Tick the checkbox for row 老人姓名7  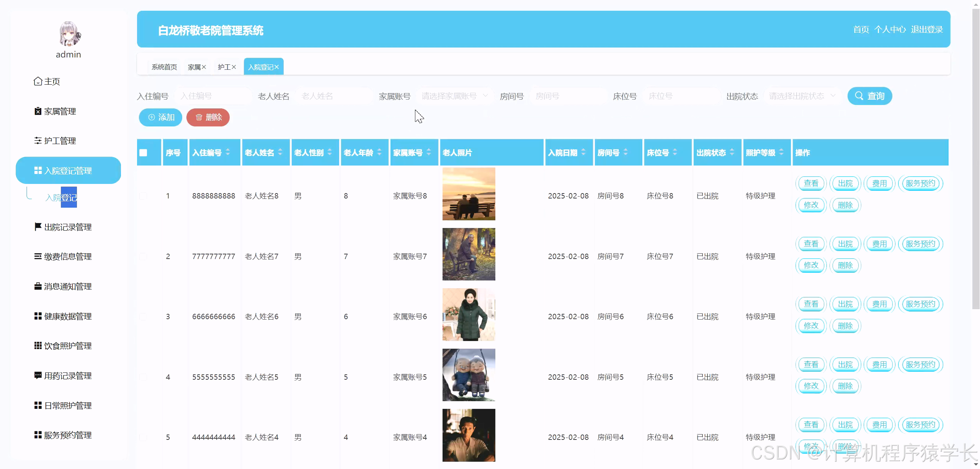pyautogui.click(x=143, y=256)
